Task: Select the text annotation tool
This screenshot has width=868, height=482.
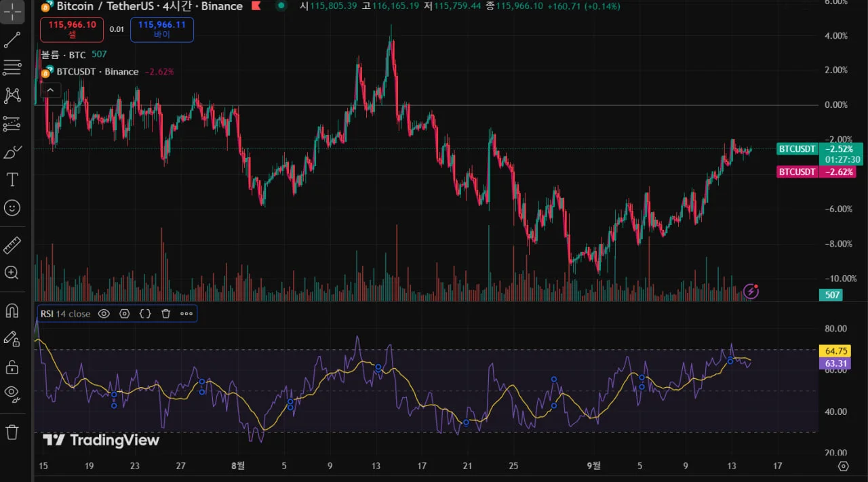Action: tap(12, 180)
